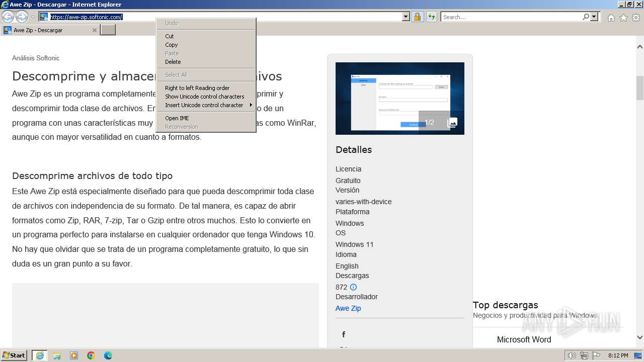Click the security lock icon
Image resolution: width=644 pixels, height=362 pixels.
click(x=417, y=17)
